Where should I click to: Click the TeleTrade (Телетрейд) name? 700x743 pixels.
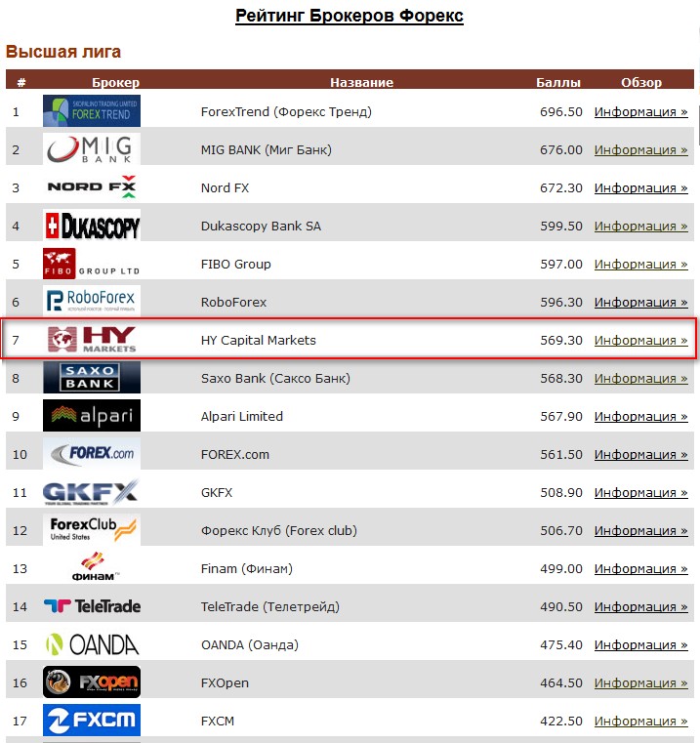(x=270, y=606)
